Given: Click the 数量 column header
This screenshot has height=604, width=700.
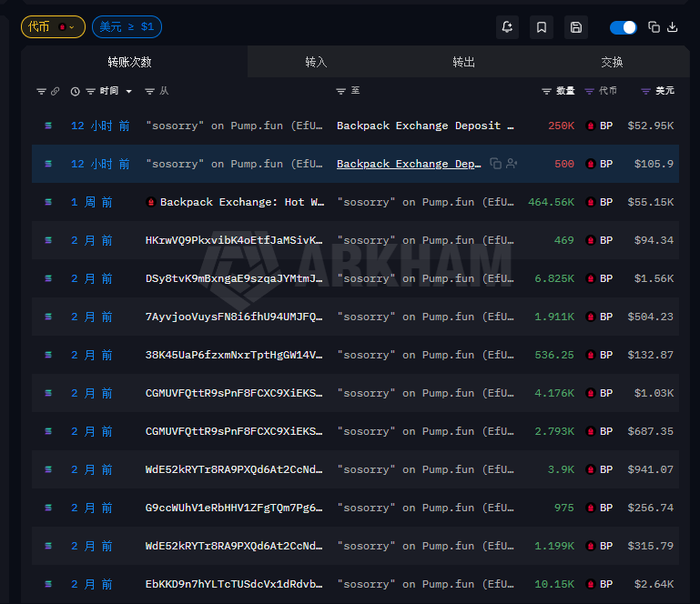Looking at the screenshot, I should [565, 91].
